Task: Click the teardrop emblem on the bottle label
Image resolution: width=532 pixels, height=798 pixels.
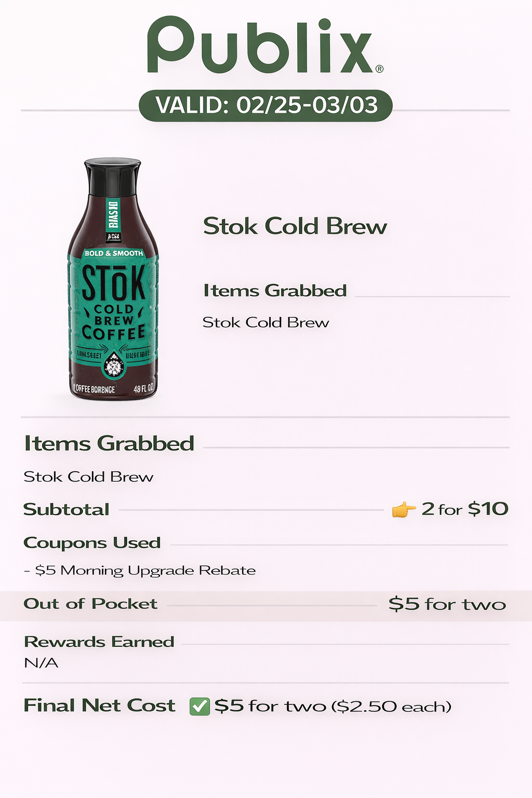Action: pos(113,364)
